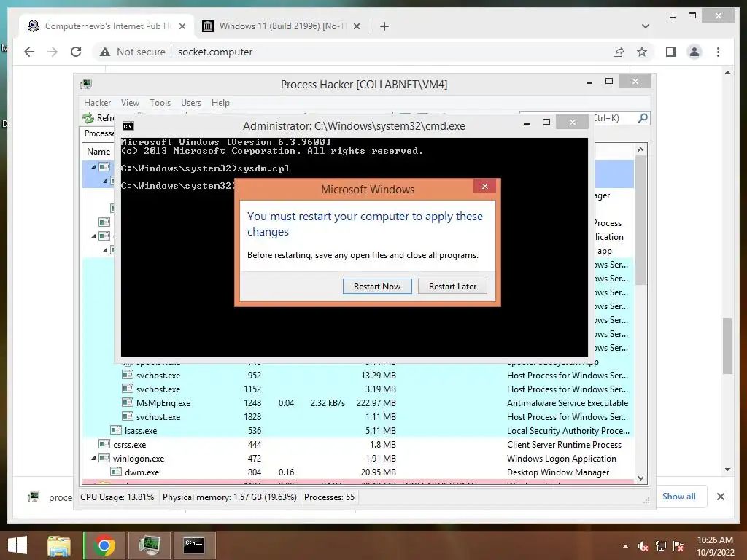Click the dwm.exe process icon
This screenshot has width=747, height=560.
click(x=116, y=472)
